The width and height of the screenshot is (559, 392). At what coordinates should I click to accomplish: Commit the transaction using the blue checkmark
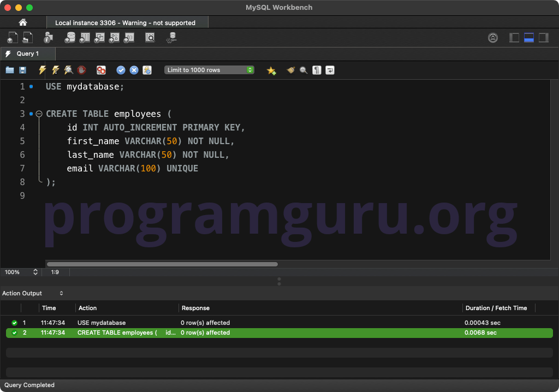pos(121,70)
